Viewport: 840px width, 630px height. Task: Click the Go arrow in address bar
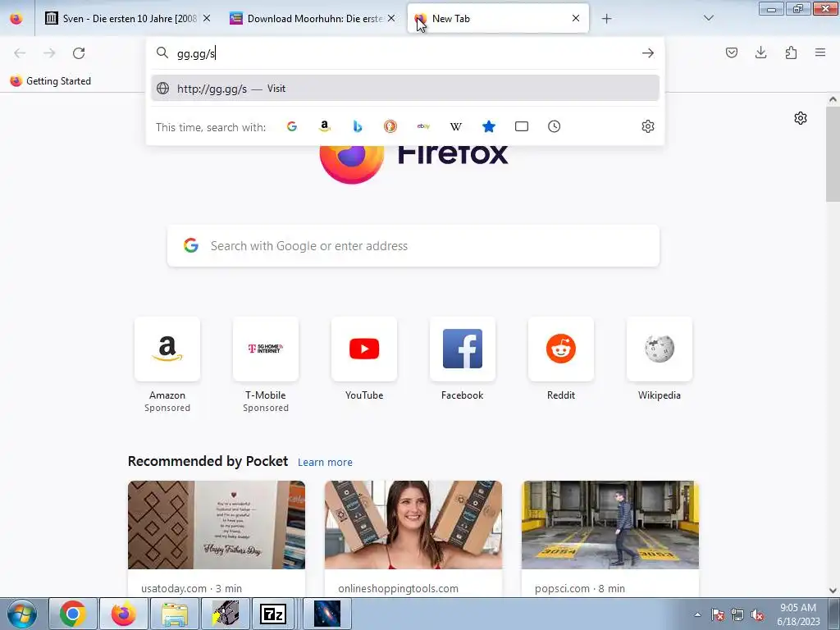pos(648,53)
